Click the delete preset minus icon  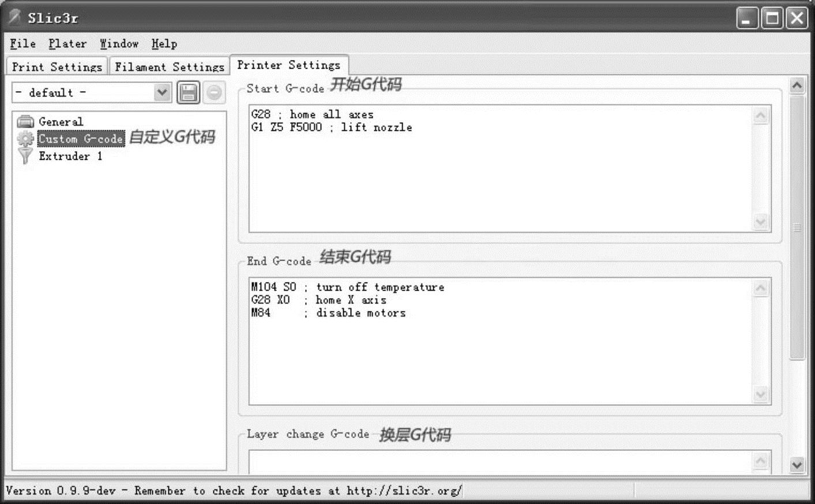click(214, 92)
